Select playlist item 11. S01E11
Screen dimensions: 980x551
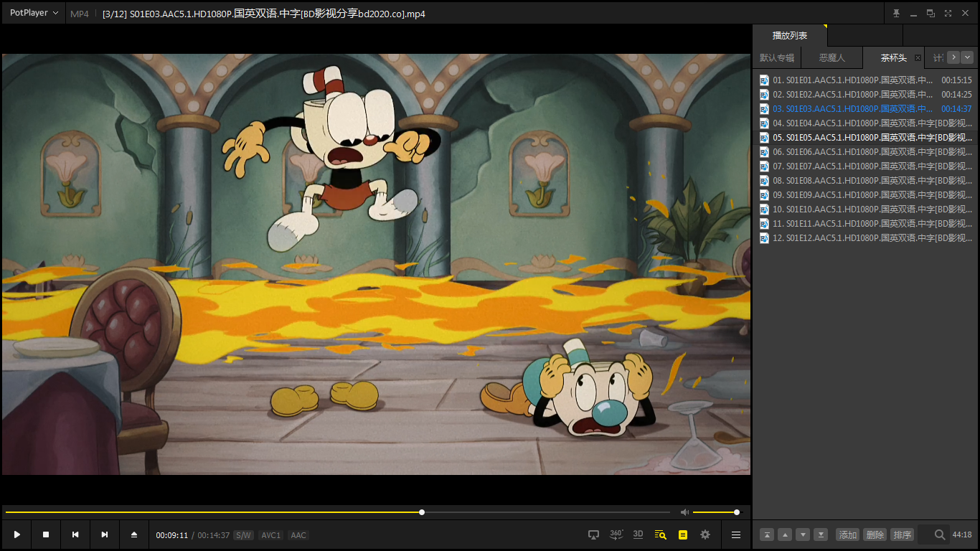tap(865, 224)
